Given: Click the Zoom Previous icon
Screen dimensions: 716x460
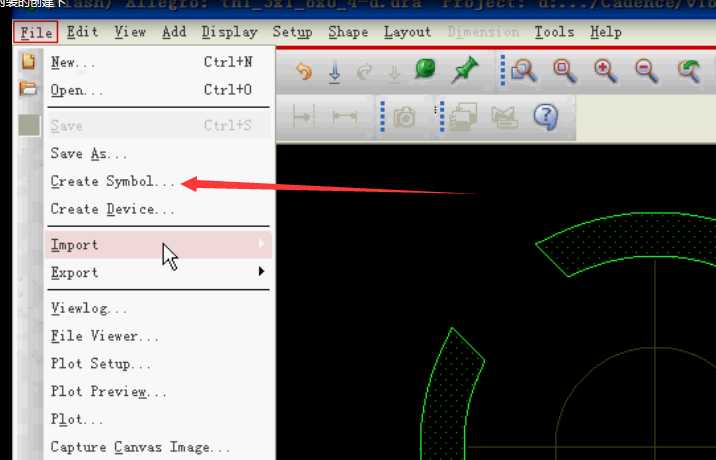Looking at the screenshot, I should [689, 71].
